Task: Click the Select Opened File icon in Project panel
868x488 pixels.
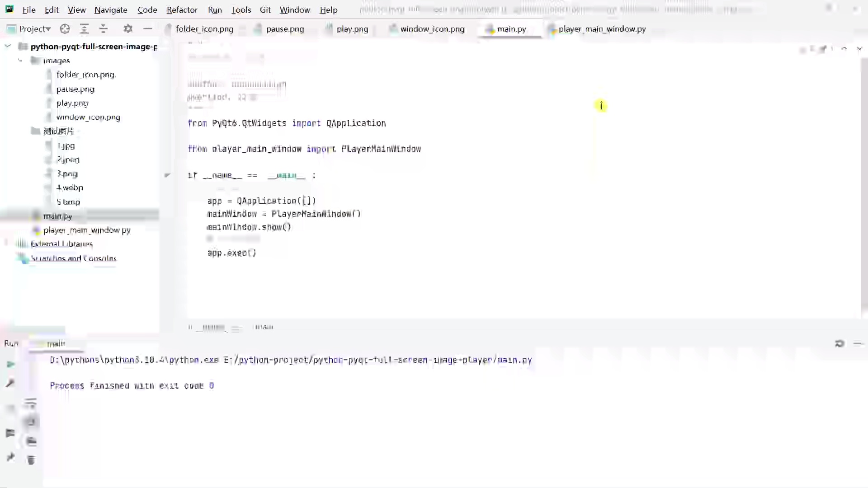Action: [x=65, y=28]
